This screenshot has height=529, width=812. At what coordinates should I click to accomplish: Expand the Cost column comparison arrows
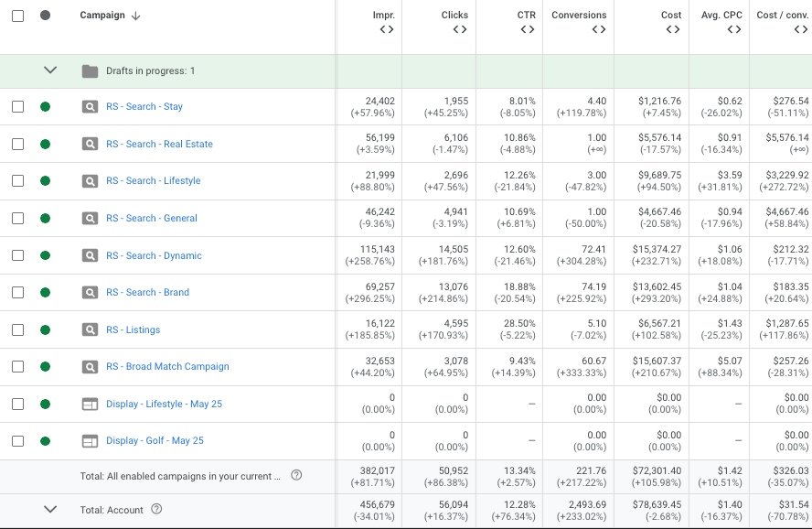tap(673, 29)
